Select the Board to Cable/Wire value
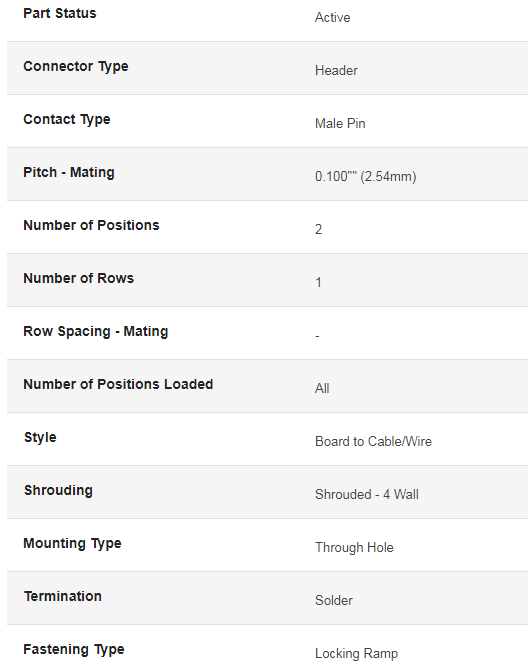528x671 pixels. (x=374, y=442)
